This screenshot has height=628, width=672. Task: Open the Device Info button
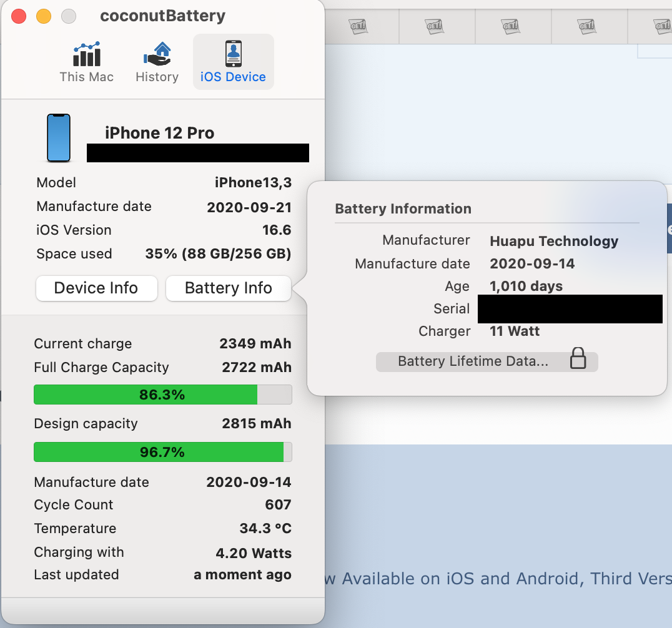[96, 288]
